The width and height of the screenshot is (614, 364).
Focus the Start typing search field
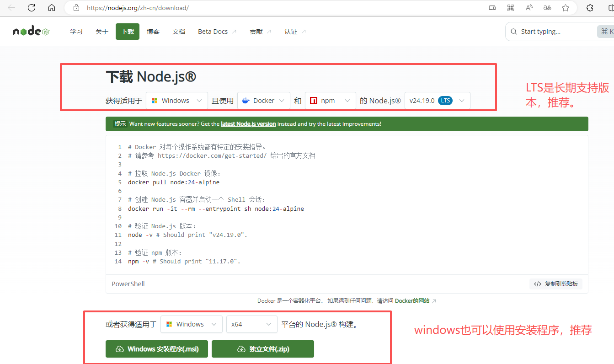click(x=559, y=32)
